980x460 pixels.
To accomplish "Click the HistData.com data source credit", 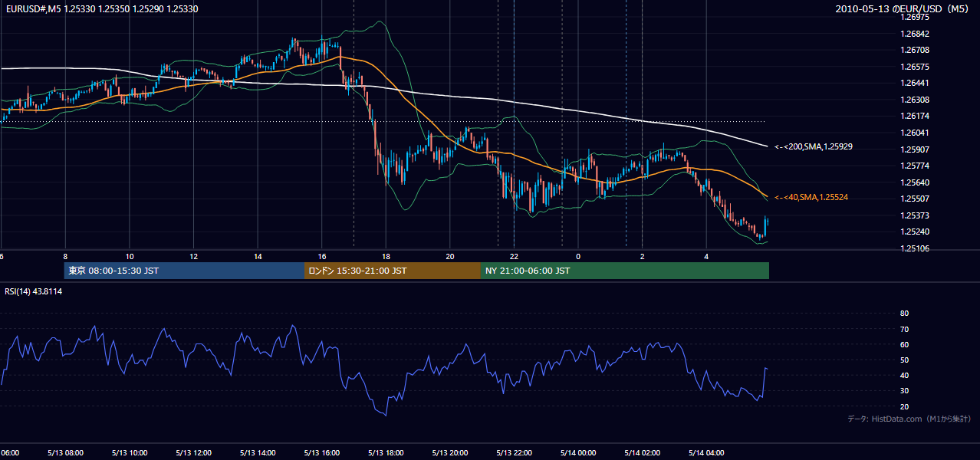I will tap(909, 419).
